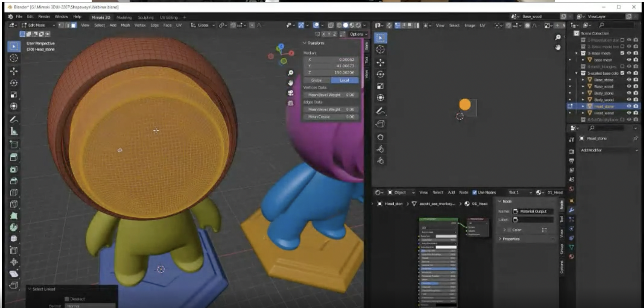Collapse the 3- Base mesh collection
Screen dimensions: 644x308
click(577, 53)
